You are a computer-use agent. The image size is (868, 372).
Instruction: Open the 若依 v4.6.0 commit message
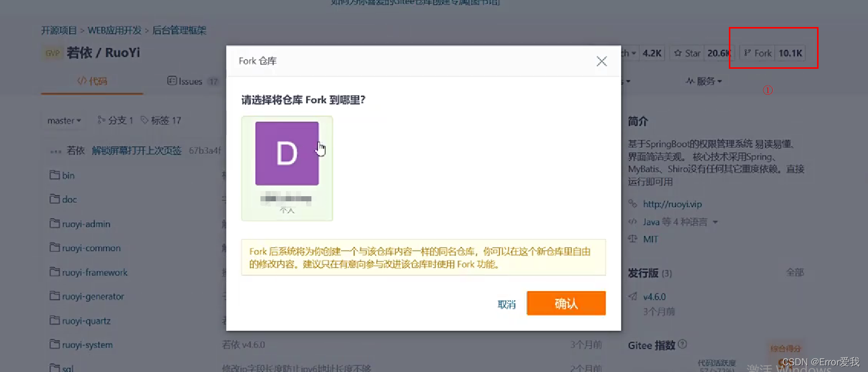[244, 345]
